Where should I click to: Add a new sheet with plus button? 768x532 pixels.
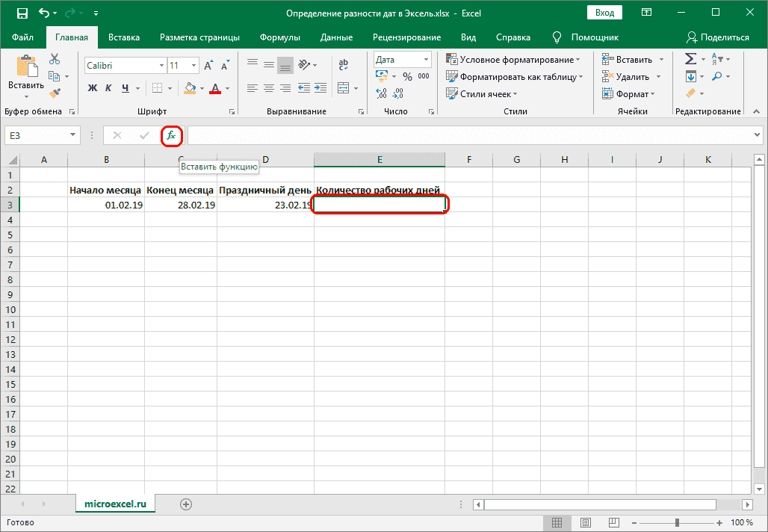click(186, 504)
